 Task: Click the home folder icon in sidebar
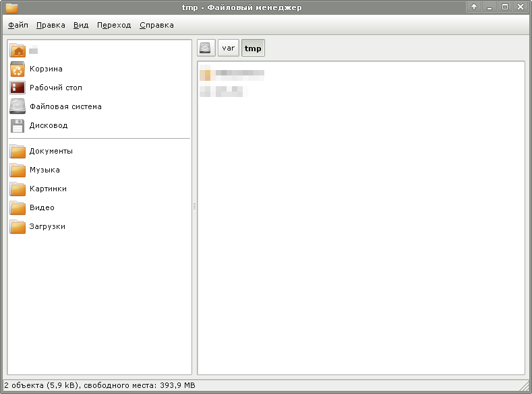(x=18, y=51)
